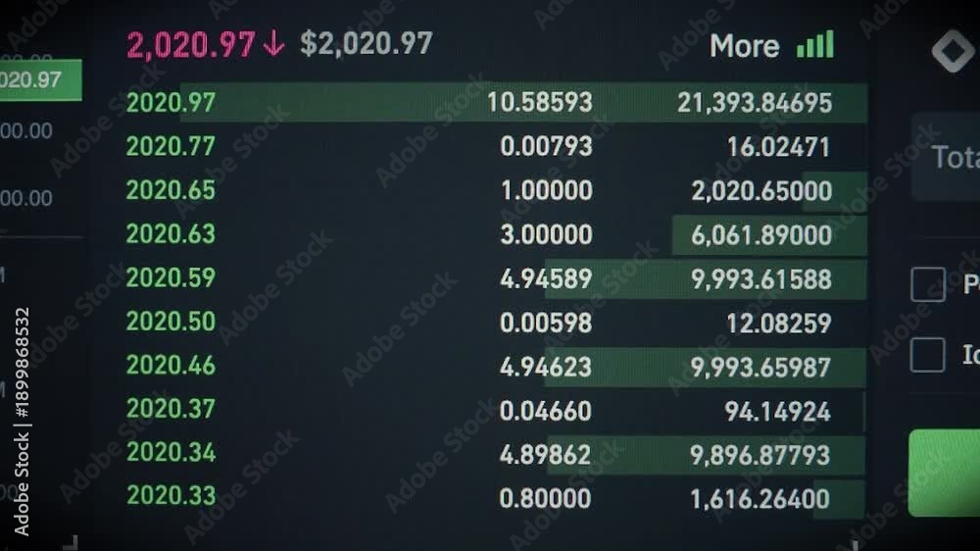The width and height of the screenshot is (980, 551).
Task: Click total 94.14924 in the 2020.37 row
Action: (x=777, y=412)
